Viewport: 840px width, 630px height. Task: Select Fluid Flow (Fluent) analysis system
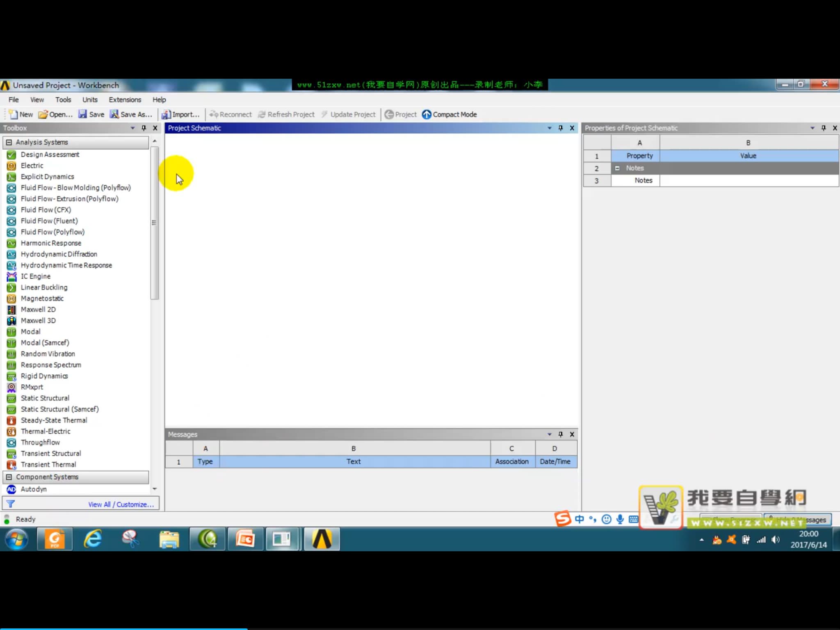pos(49,221)
